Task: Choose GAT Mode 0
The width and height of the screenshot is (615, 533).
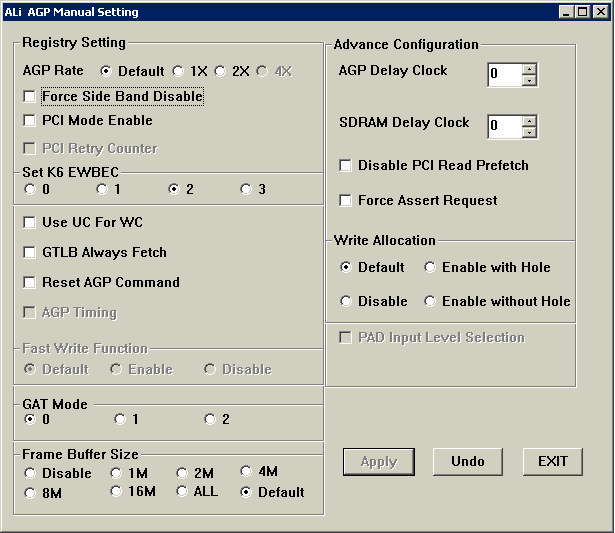Action: click(30, 419)
